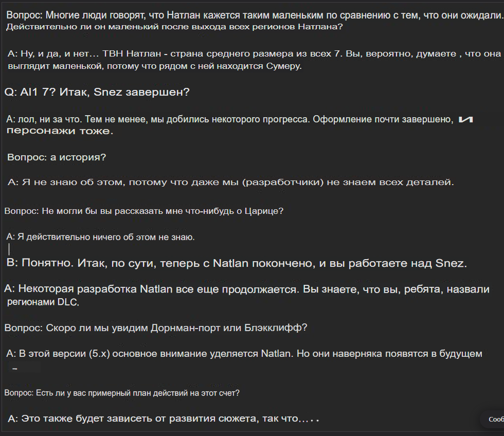Click the blurred redacted block below the 5.x answer
The height and width of the screenshot is (436, 504).
click(x=25, y=367)
